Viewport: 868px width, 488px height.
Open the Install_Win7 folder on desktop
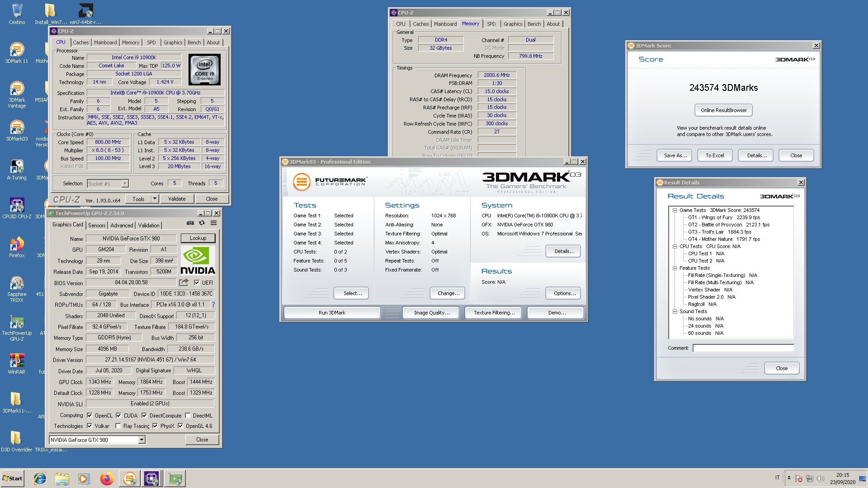50,14
